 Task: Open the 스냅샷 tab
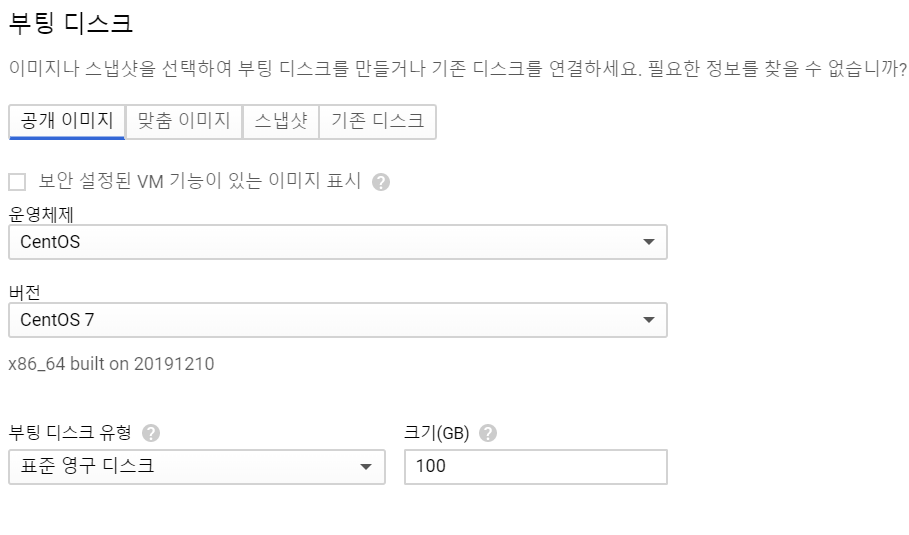(280, 122)
